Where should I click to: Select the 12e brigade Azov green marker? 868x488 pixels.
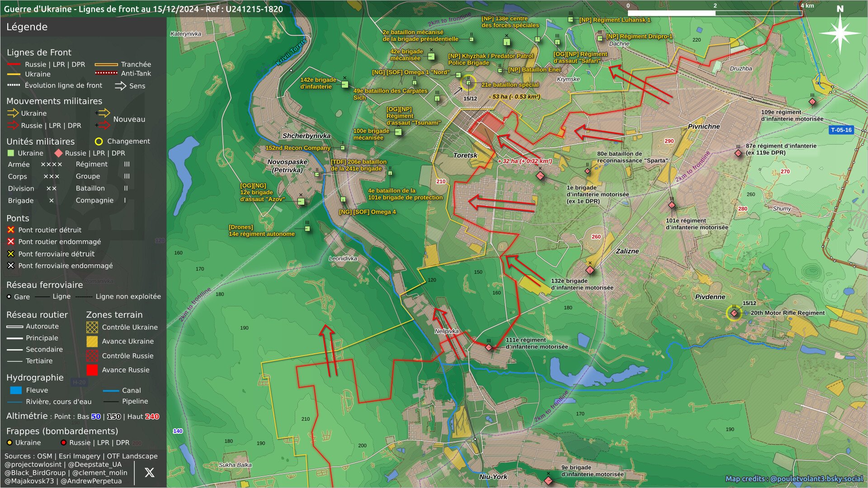click(x=301, y=202)
